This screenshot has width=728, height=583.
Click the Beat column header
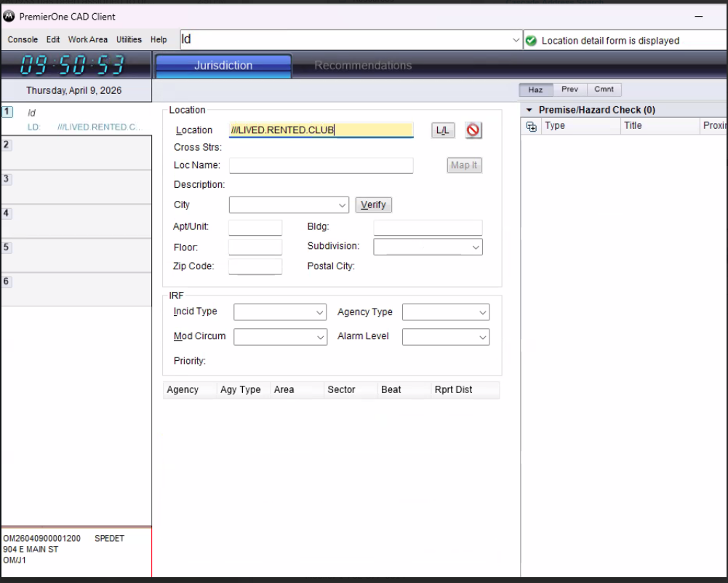(x=404, y=390)
